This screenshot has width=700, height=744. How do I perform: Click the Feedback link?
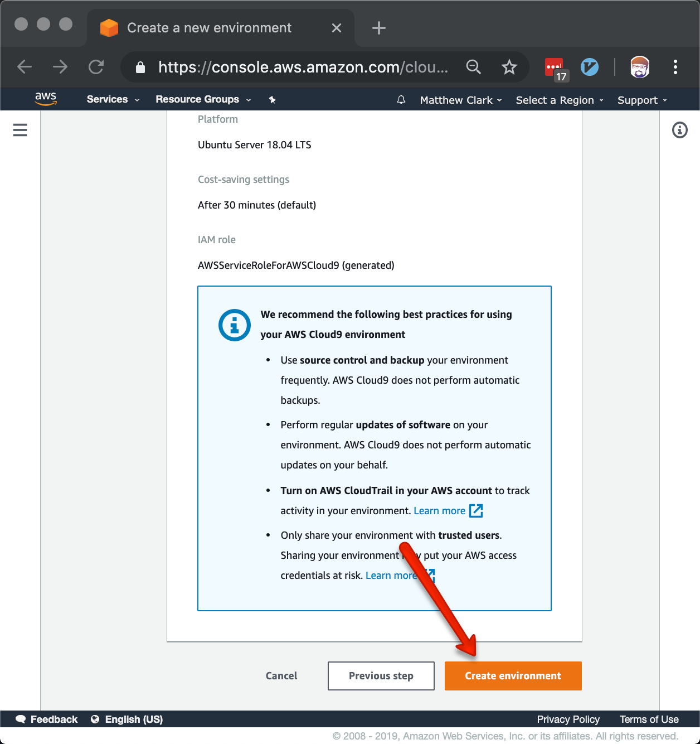[x=54, y=719]
